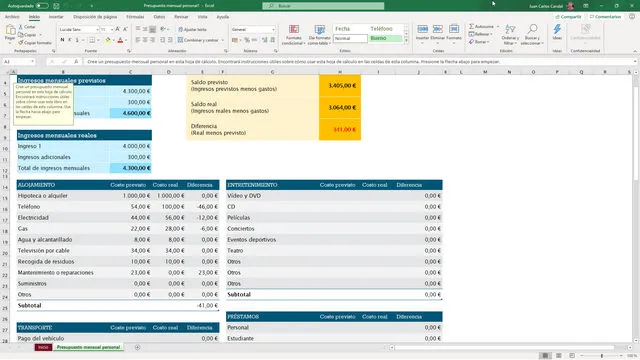
Task: Open the Name Box dropdown
Action: coord(32,62)
